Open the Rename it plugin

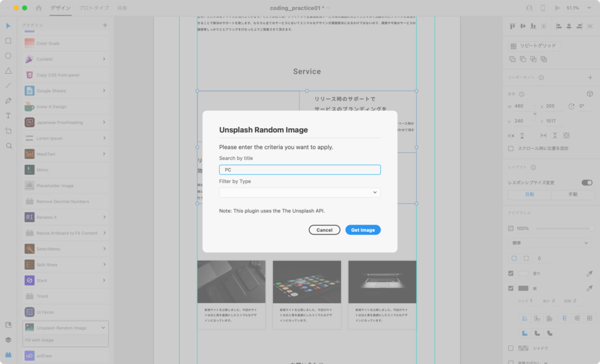click(66, 217)
